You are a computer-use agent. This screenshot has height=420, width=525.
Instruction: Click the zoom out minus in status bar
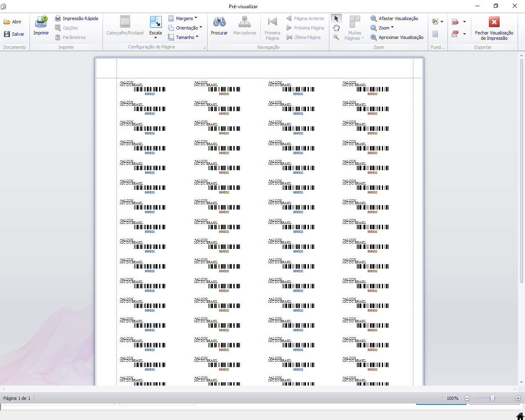coord(467,398)
